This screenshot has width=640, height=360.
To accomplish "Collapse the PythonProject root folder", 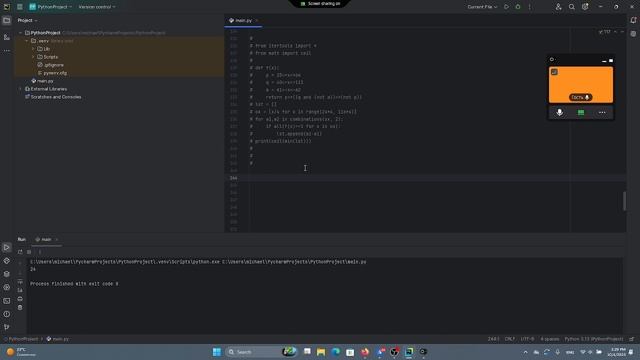I will [x=20, y=33].
